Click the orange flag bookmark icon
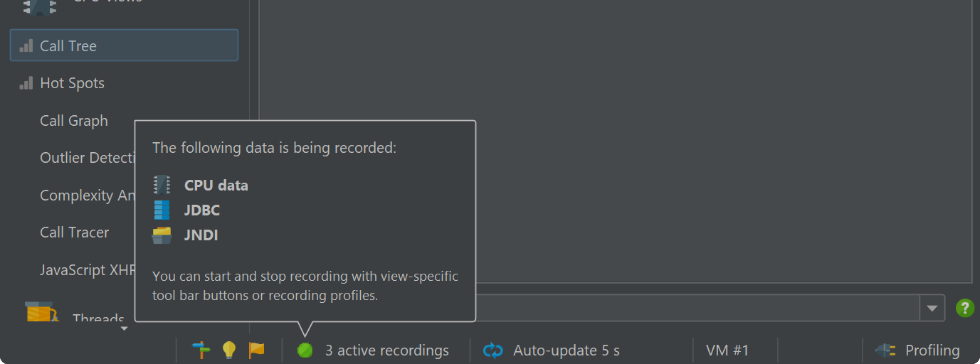 click(256, 350)
